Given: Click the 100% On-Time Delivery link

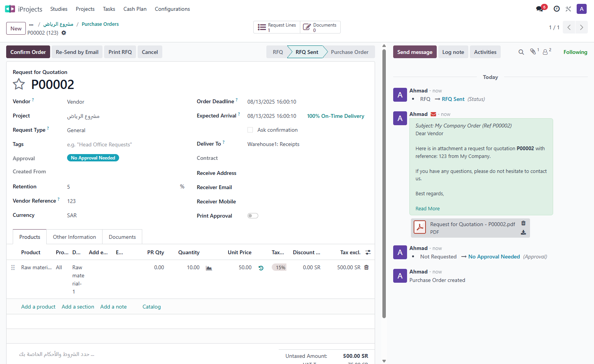Looking at the screenshot, I should [x=336, y=116].
